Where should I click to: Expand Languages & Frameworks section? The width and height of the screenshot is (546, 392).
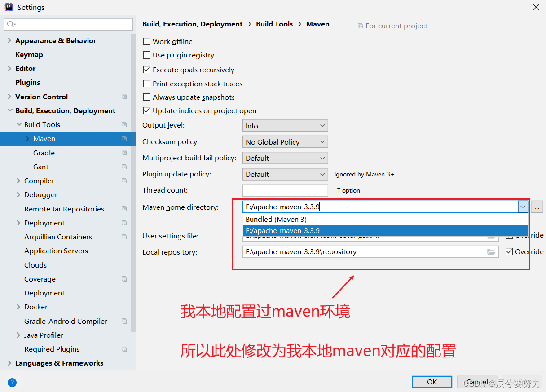(x=9, y=363)
